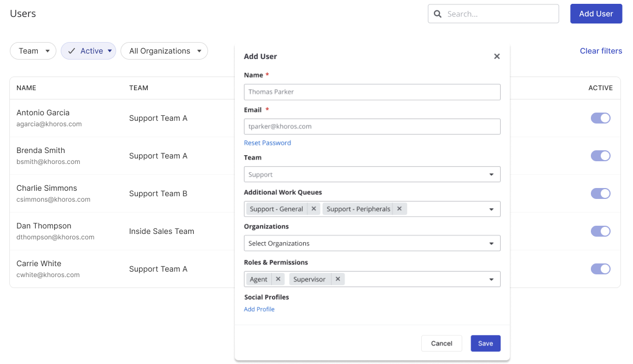Click the Save button
This screenshot has width=633, height=364.
point(485,343)
